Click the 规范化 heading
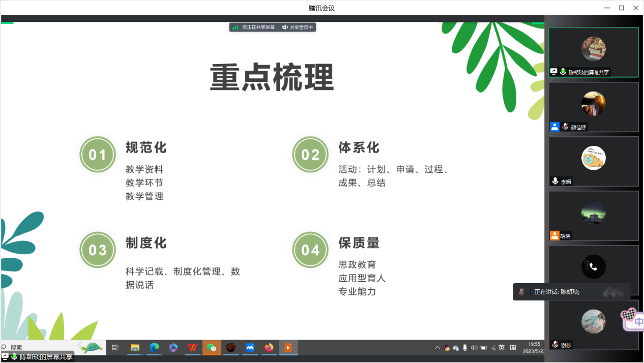Image resolution: width=644 pixels, height=363 pixels. pyautogui.click(x=147, y=148)
